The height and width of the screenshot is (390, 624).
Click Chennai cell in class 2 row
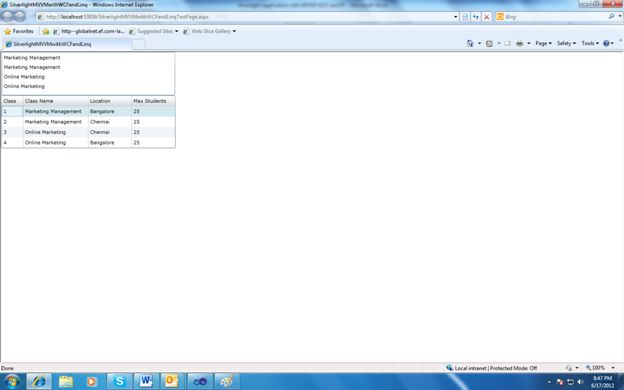coord(109,122)
